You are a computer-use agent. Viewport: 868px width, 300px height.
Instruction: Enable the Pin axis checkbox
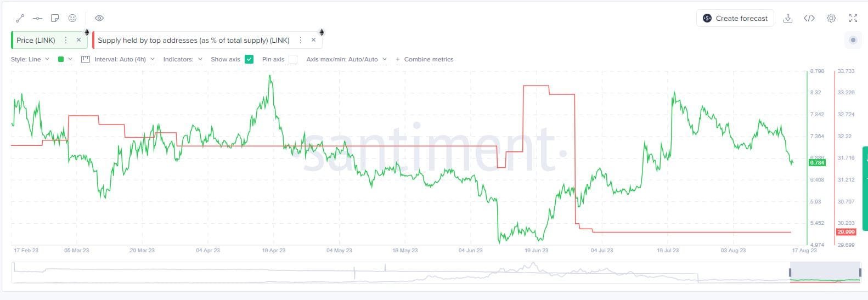click(293, 59)
